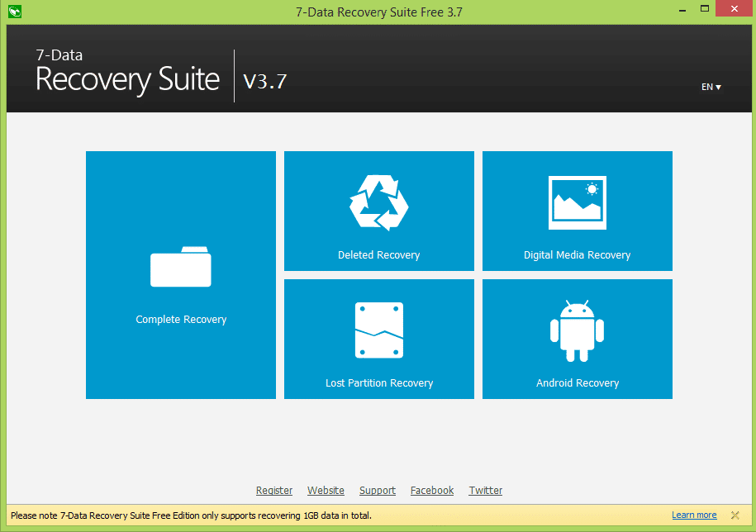Visit the Facebook link

[432, 490]
